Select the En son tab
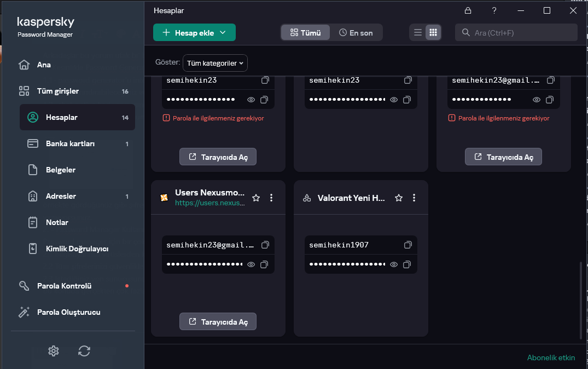Screen dimensions: 588x369 point(356,33)
